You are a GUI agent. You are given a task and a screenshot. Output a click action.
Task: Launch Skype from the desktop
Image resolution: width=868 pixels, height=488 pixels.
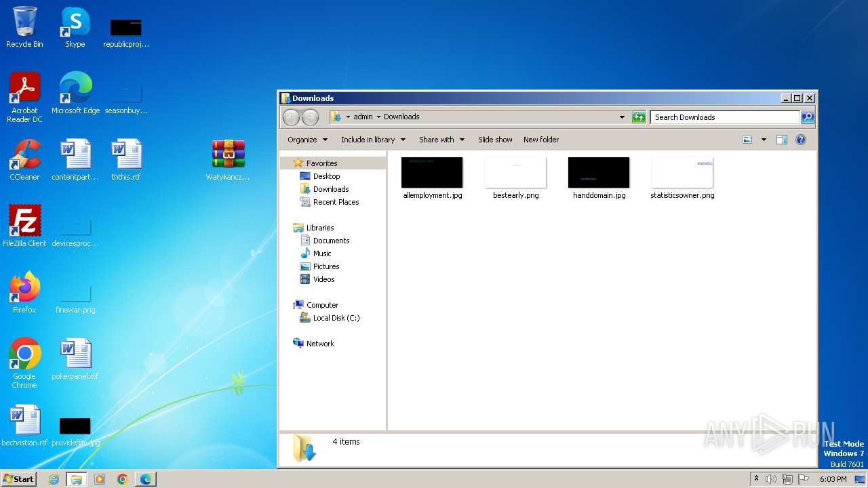point(75,27)
